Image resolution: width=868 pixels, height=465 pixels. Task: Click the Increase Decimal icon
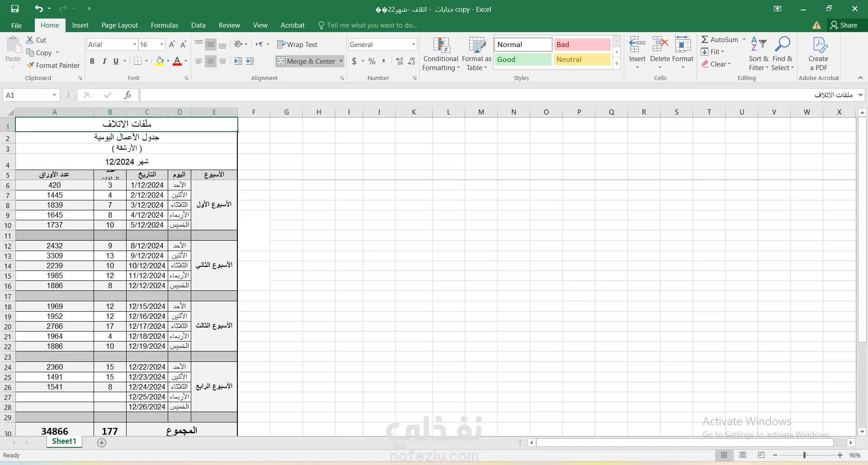[400, 61]
